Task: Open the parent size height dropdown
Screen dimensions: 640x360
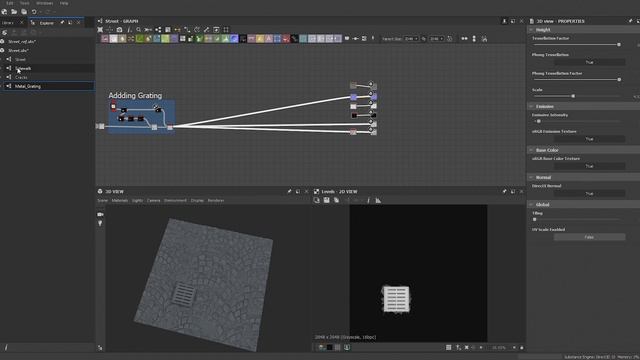Action: pyautogui.click(x=436, y=39)
